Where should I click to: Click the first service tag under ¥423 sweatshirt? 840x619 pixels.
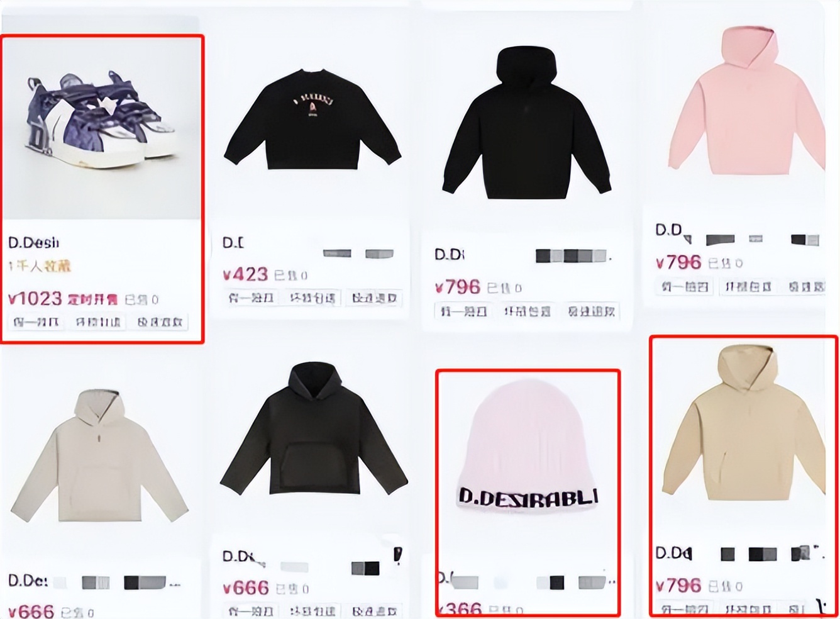click(x=250, y=298)
